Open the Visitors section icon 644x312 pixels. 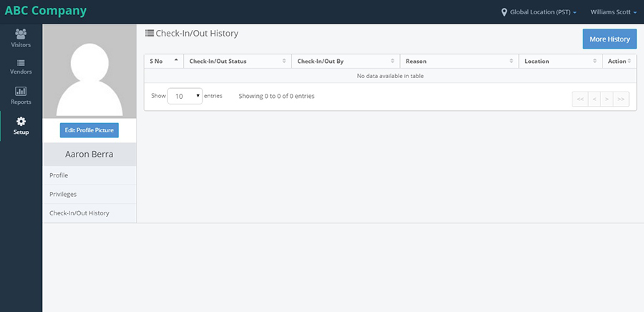point(21,34)
